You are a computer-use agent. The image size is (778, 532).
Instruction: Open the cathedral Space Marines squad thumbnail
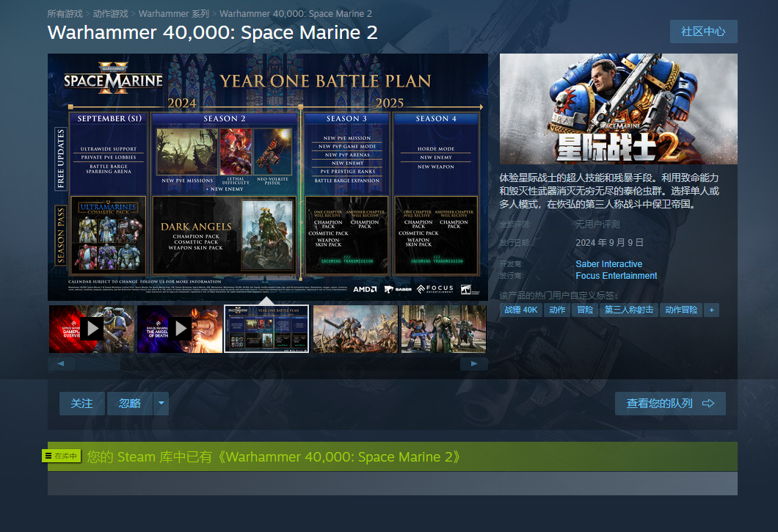point(443,329)
